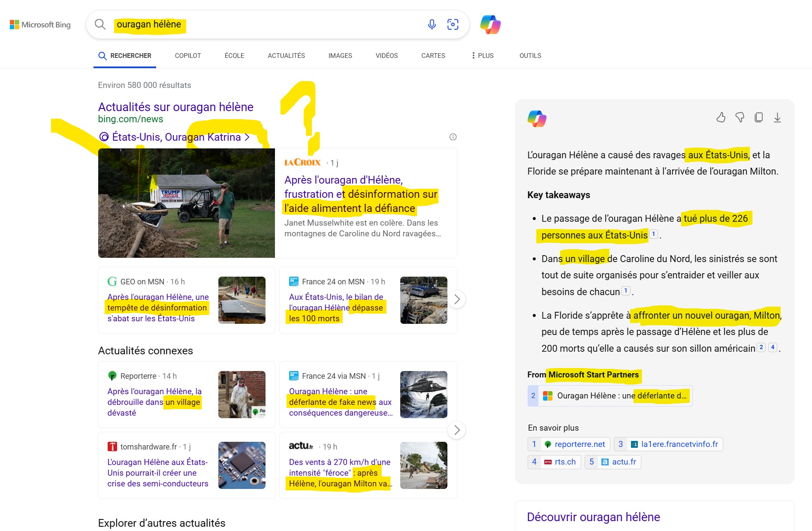This screenshot has width=812, height=531.
Task: Start voice search with the microphone icon
Action: point(432,24)
